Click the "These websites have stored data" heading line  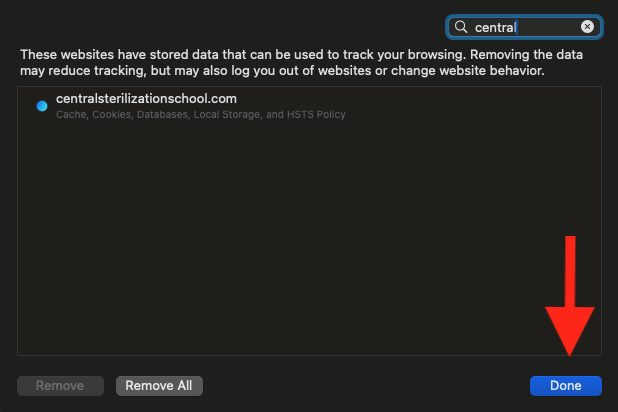302,54
